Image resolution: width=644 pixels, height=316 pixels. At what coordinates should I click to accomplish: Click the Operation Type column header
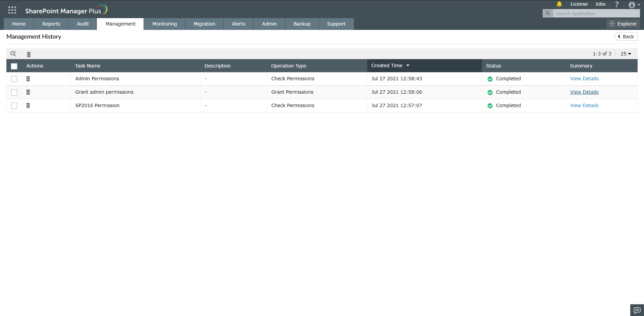point(288,66)
